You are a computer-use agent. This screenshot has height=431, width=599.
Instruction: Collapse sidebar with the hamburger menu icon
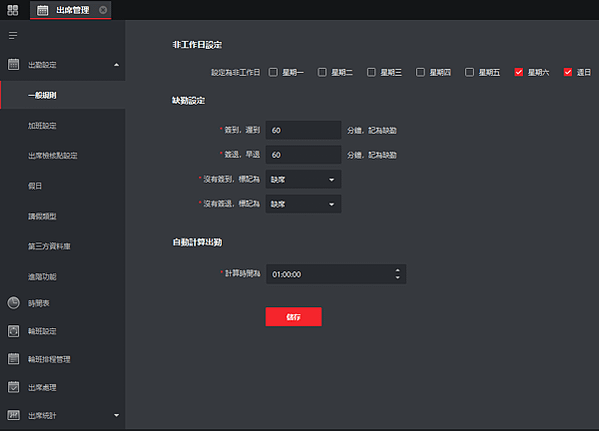[x=13, y=36]
